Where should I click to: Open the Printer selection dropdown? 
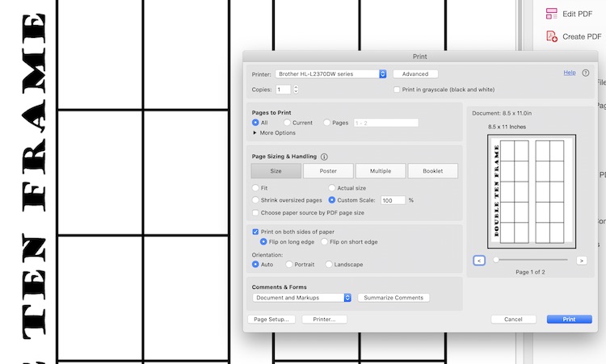click(330, 73)
